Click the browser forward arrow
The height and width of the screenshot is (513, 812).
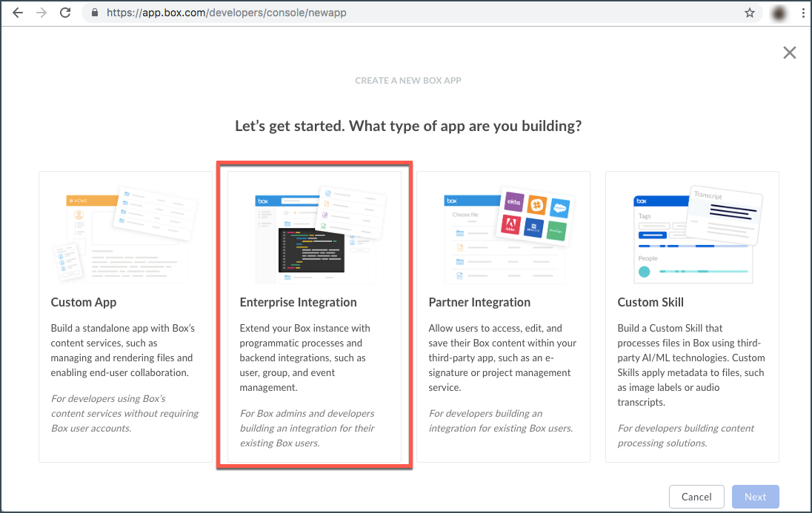(41, 13)
